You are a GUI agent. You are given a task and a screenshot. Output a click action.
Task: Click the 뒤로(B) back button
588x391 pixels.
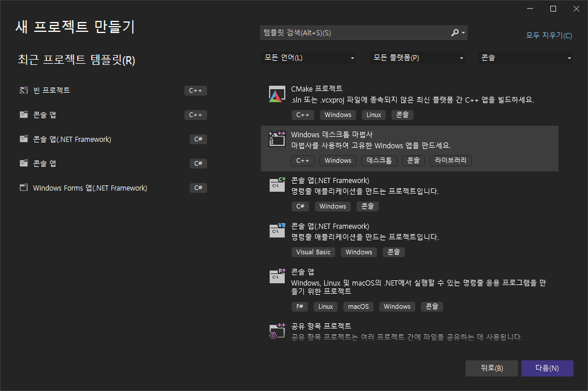coord(492,368)
